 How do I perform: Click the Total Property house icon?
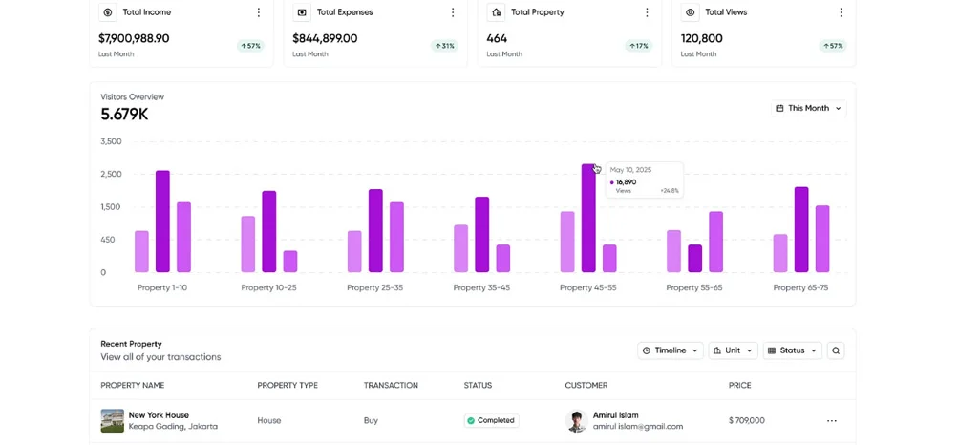coord(497,12)
